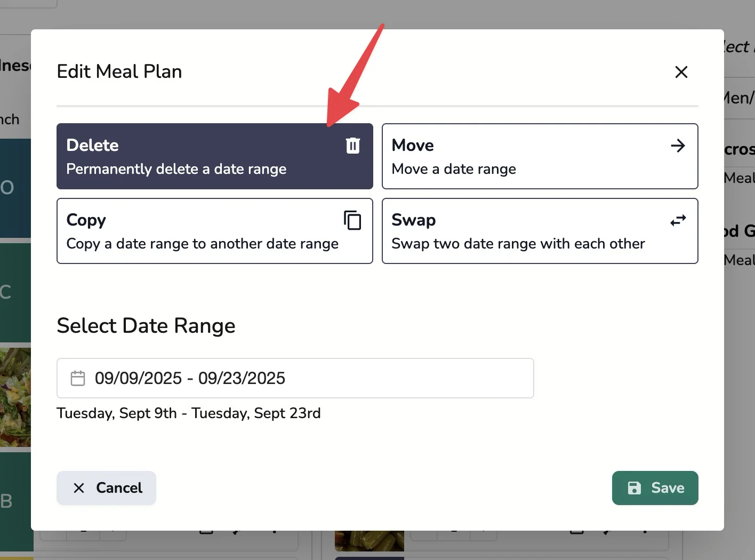Screen dimensions: 755x560
Task: Click the arrow icon on the Move card
Action: pos(678,145)
